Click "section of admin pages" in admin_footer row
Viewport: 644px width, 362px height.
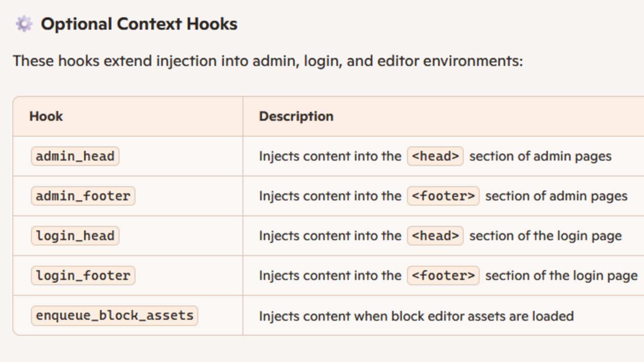(556, 196)
